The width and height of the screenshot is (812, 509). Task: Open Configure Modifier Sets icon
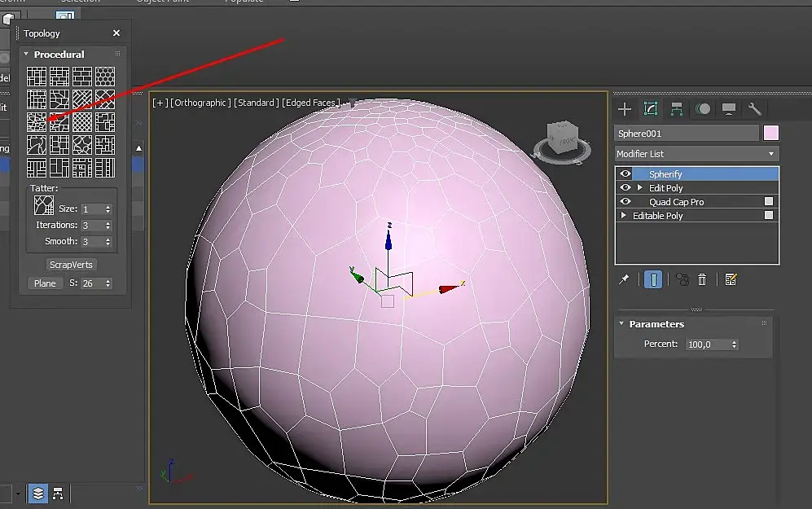point(731,279)
